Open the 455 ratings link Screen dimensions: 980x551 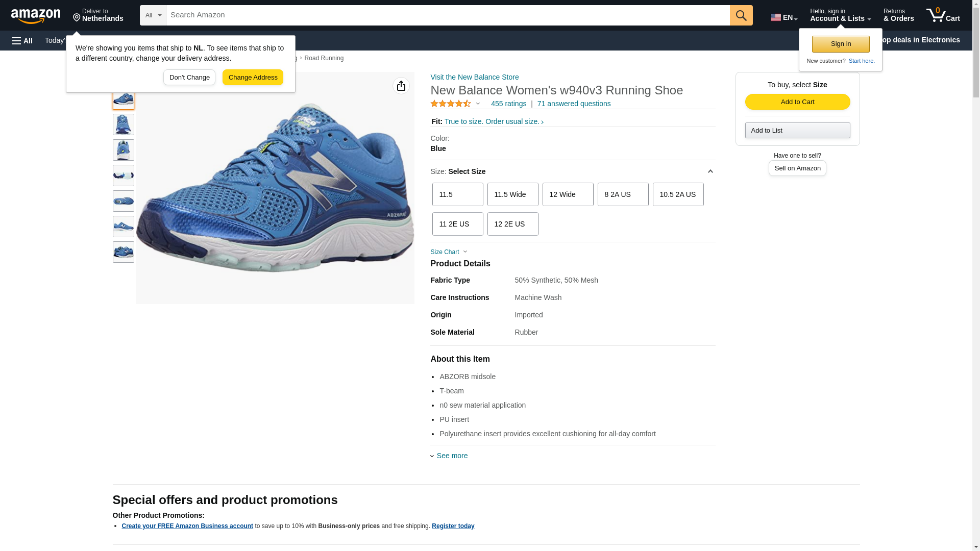(508, 104)
